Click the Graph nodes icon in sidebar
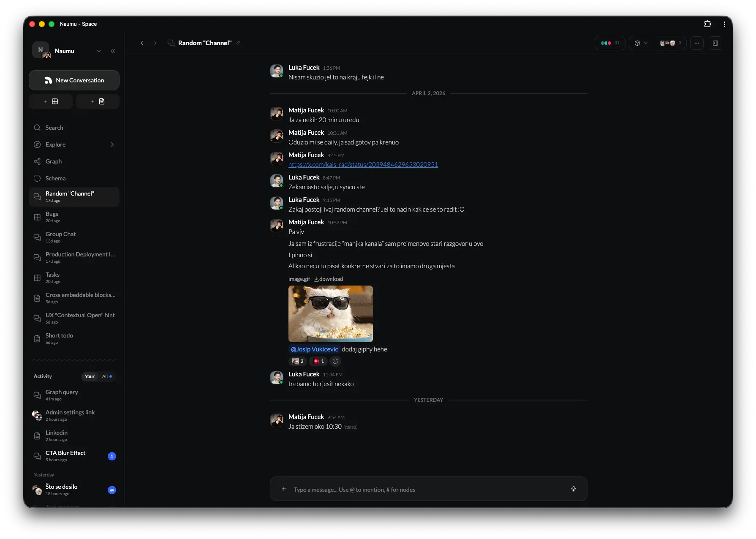Viewport: 756px width, 539px height. coord(37,161)
